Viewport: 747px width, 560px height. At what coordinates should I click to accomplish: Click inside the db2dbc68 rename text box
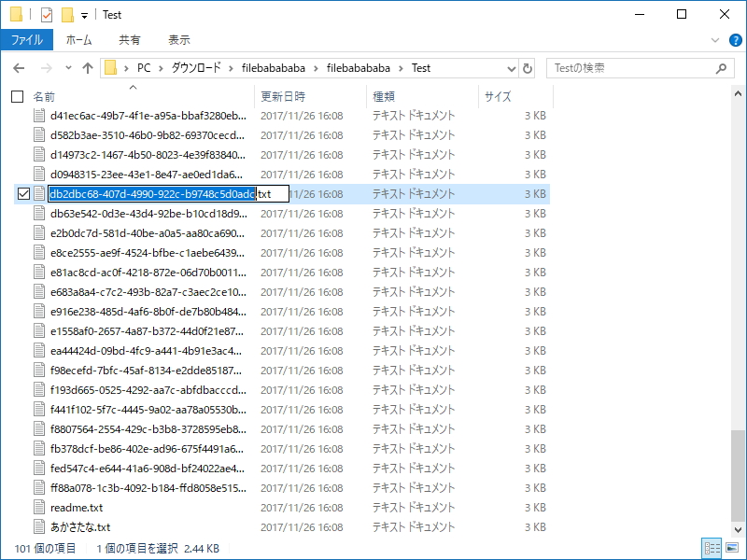pos(169,194)
